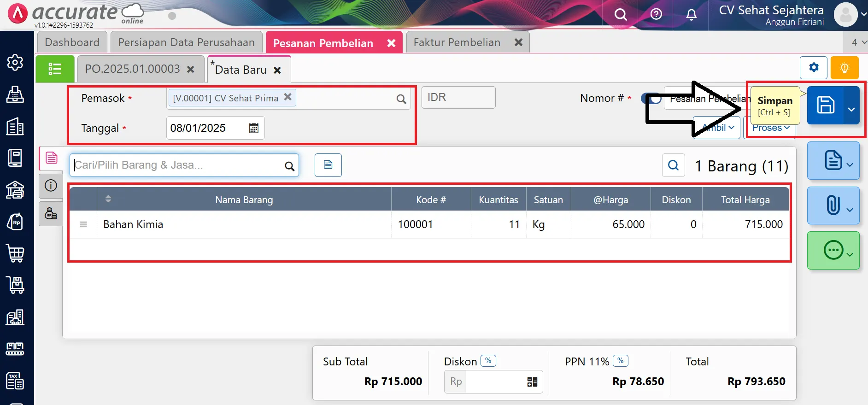Open the Rp price tag sales module
The image size is (868, 405).
click(x=15, y=222)
